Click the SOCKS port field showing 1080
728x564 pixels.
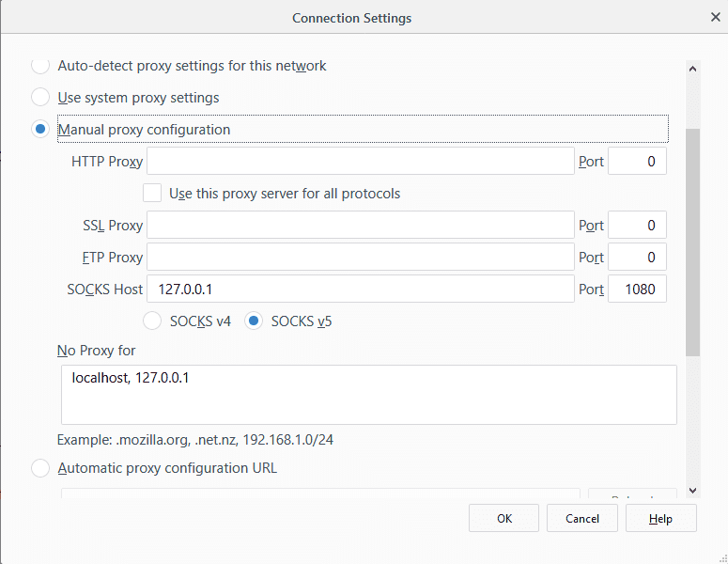click(x=637, y=290)
